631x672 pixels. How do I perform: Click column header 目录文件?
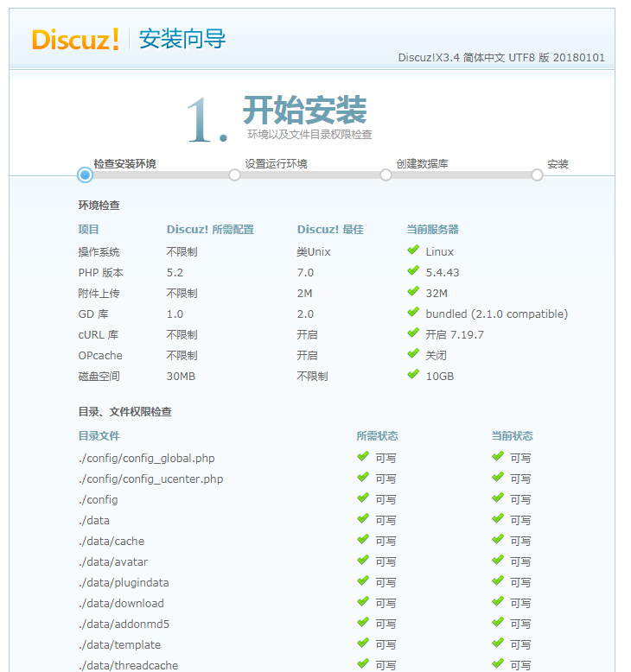tap(99, 436)
